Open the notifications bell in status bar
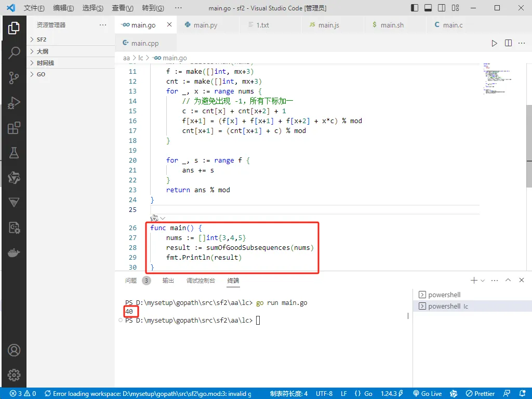Screen dimensions: 532x399 [x=523, y=394]
